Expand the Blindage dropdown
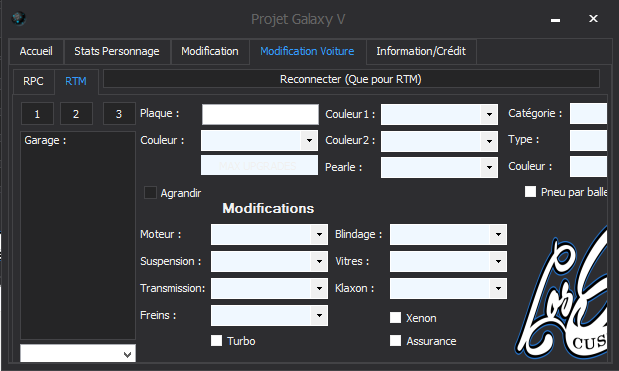The width and height of the screenshot is (619, 371). pyautogui.click(x=448, y=234)
